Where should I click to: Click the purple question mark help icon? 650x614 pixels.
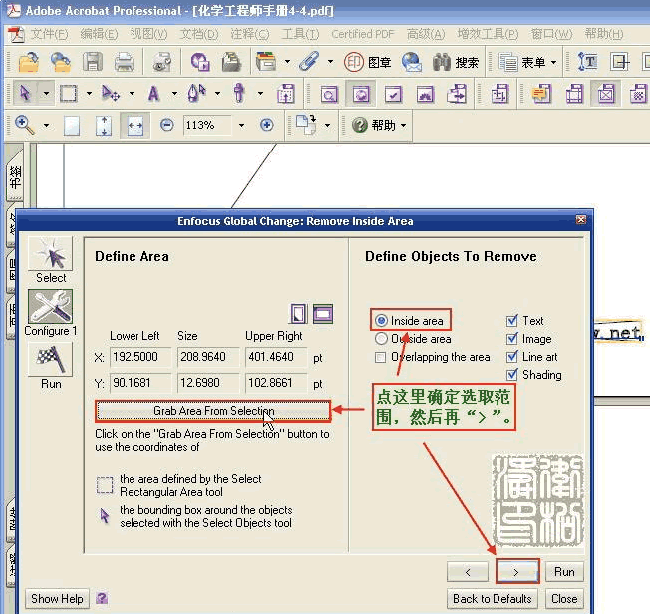tap(102, 597)
